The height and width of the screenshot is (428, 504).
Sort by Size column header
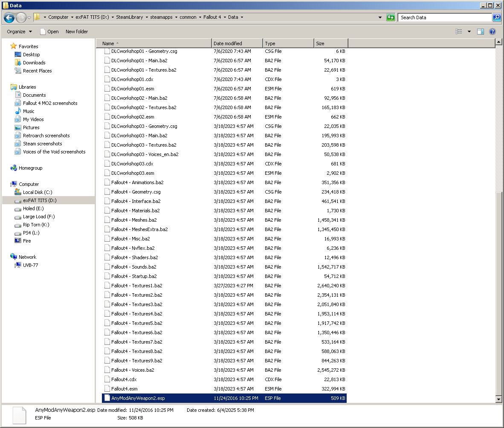tap(331, 43)
